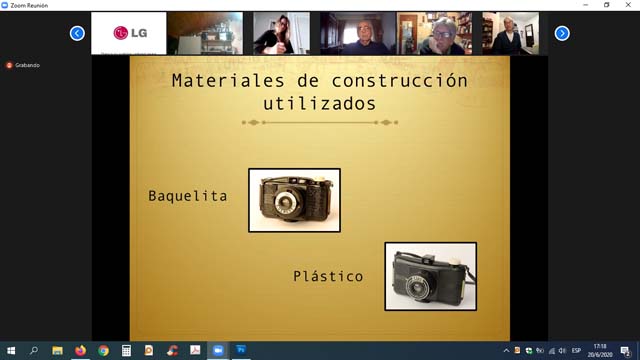This screenshot has height=360, width=640.
Task: Open Google Chrome from the taskbar
Action: point(103,350)
